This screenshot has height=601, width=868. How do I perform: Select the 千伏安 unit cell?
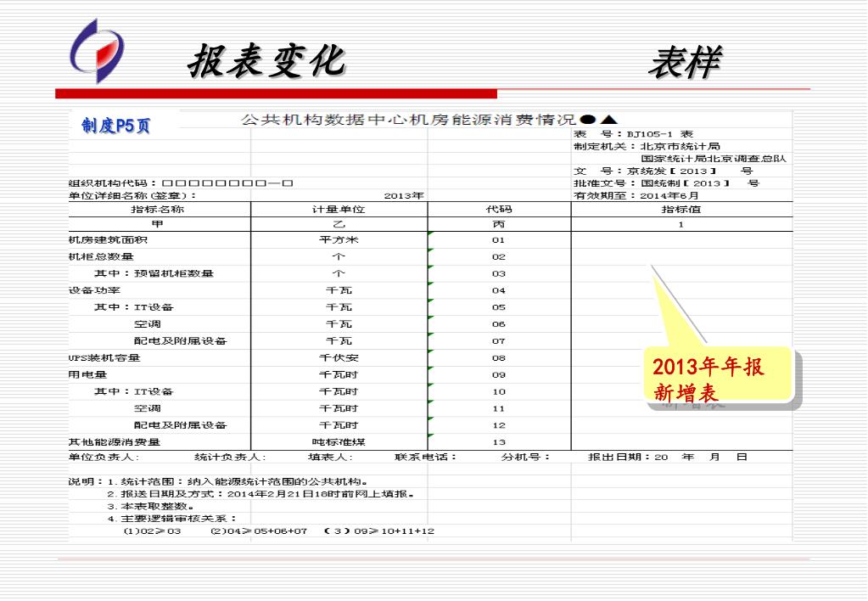click(339, 358)
